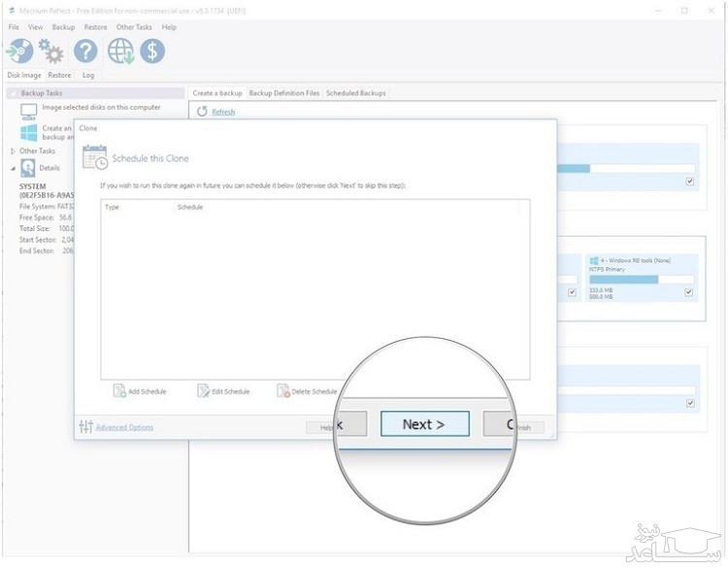Click the globe with download arrow icon

[121, 51]
